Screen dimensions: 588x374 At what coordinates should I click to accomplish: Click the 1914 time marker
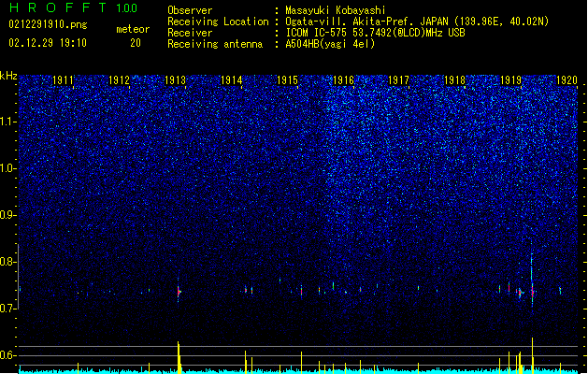click(232, 80)
